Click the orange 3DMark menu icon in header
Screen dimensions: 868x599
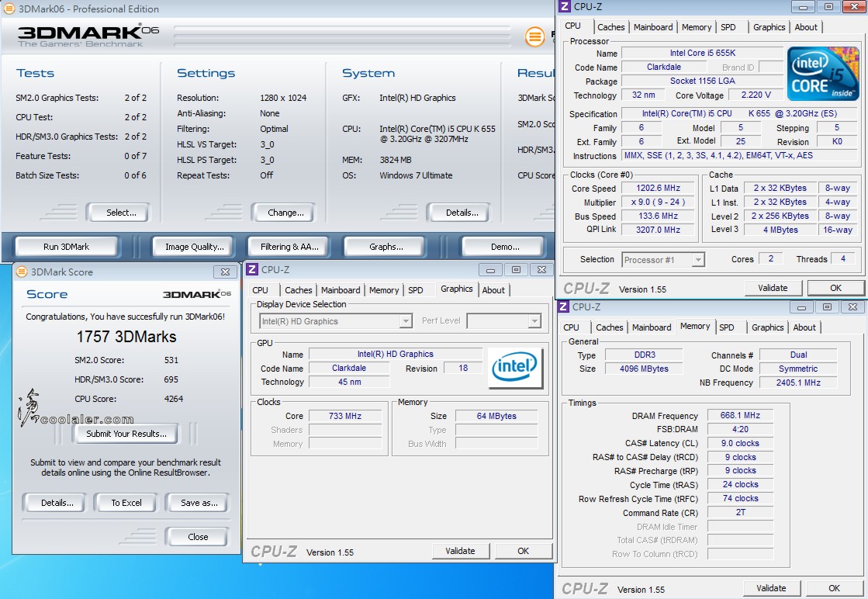534,37
